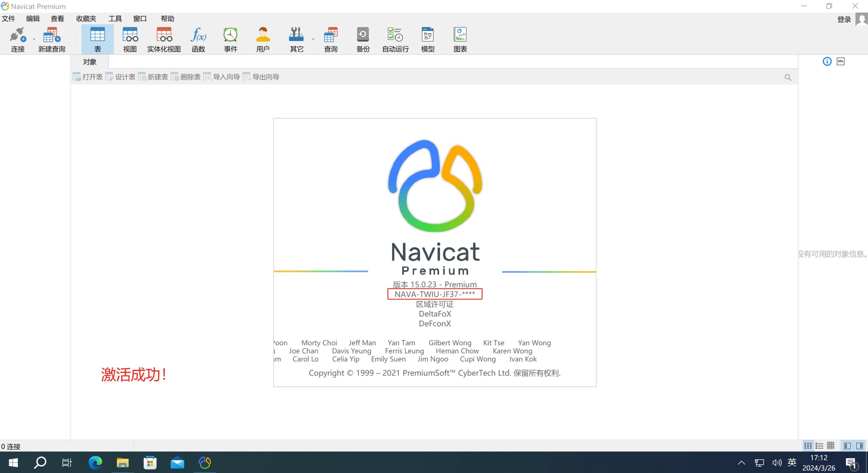Image resolution: width=868 pixels, height=473 pixels.
Task: Launch the 导入向导 import wizard
Action: click(221, 77)
